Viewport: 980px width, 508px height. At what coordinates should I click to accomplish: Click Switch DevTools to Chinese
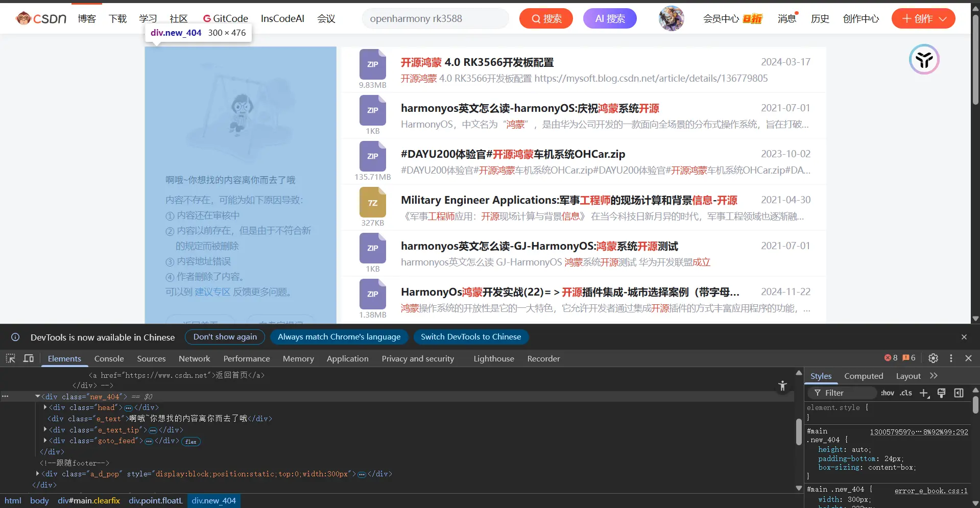click(x=471, y=337)
